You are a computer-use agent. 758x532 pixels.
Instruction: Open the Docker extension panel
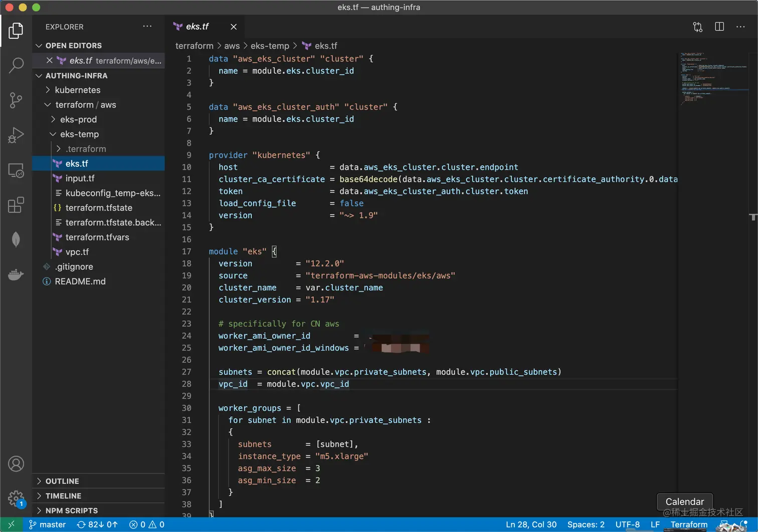pos(17,275)
